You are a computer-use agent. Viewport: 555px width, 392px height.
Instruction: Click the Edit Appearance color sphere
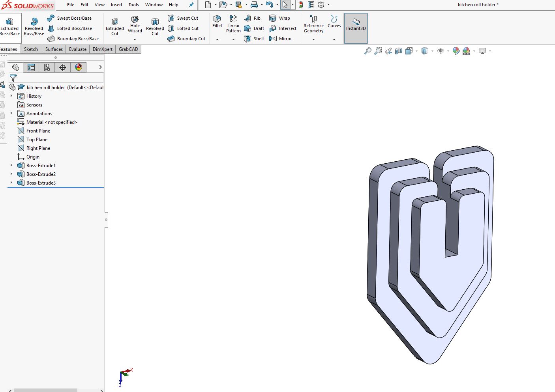coord(456,51)
